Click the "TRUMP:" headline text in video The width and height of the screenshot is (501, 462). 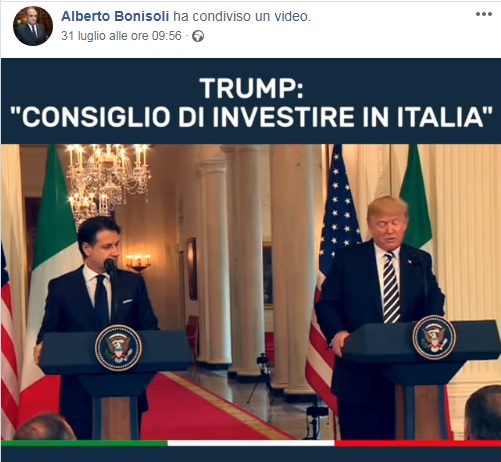(x=251, y=88)
